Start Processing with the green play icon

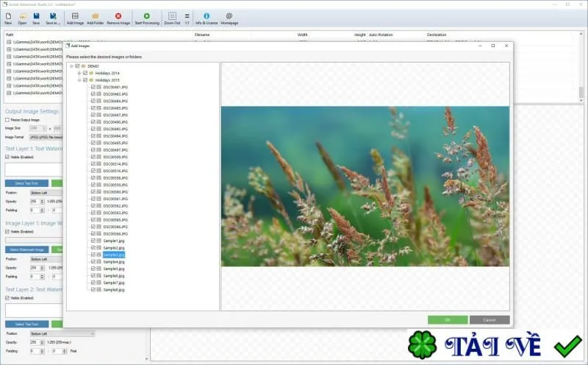click(x=146, y=16)
